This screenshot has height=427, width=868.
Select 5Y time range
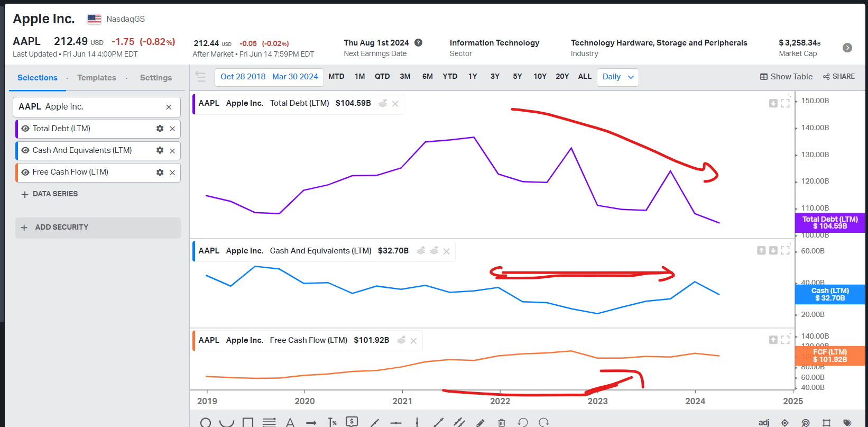pos(518,77)
